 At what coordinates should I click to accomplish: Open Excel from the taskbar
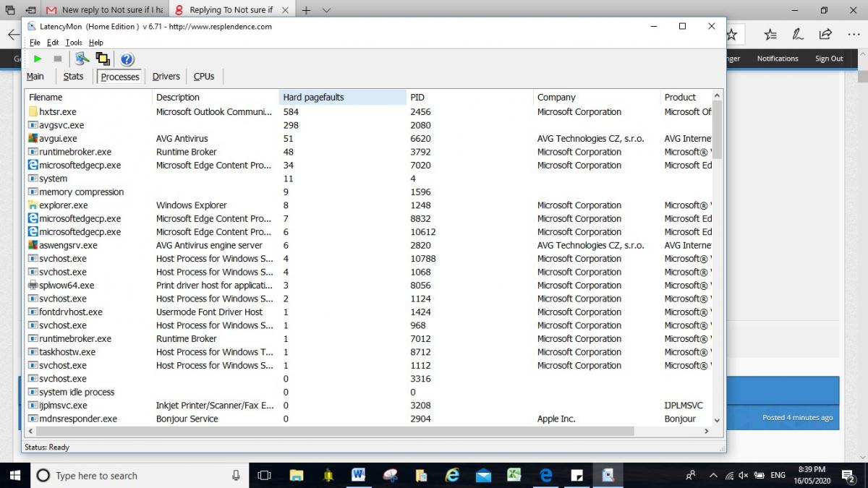514,475
